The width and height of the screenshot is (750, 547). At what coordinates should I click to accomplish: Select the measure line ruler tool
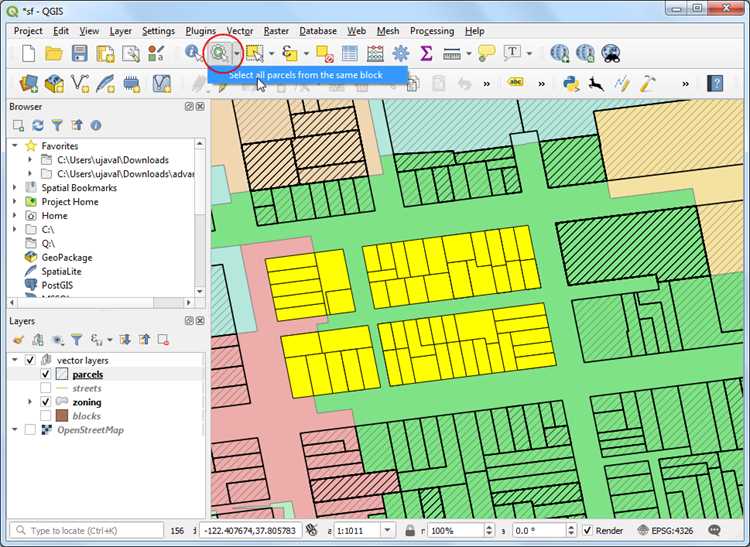[452, 54]
